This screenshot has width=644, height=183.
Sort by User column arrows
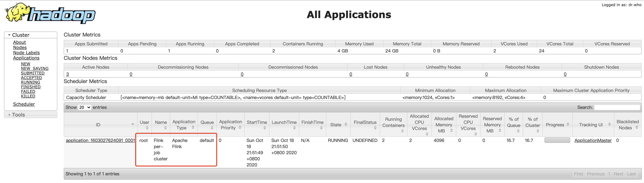click(x=147, y=128)
